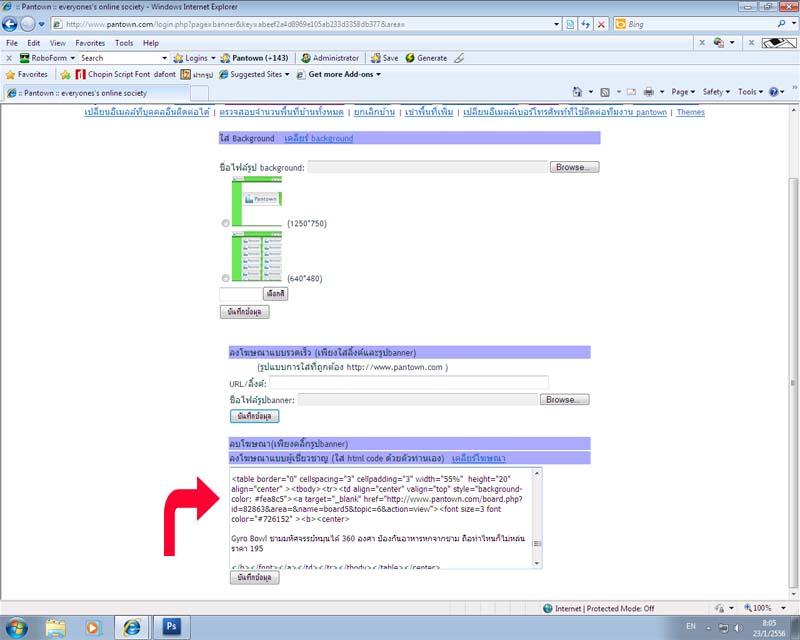
Task: Click the color picker button next to the small text box
Action: pyautogui.click(x=276, y=294)
